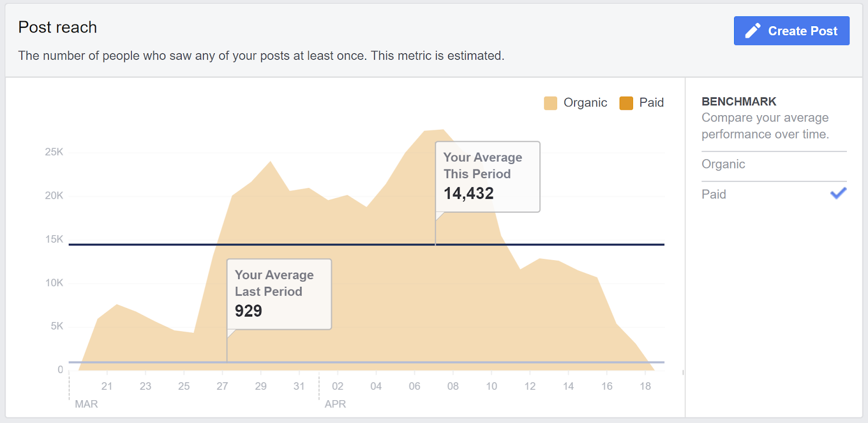Click the Your Average Last Period tooltip

coord(279,294)
